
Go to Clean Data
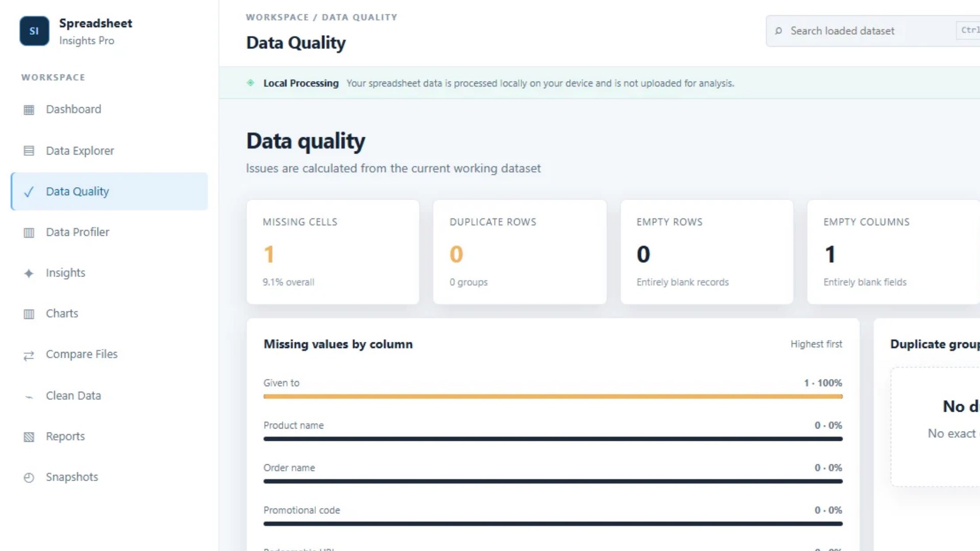click(x=109, y=395)
